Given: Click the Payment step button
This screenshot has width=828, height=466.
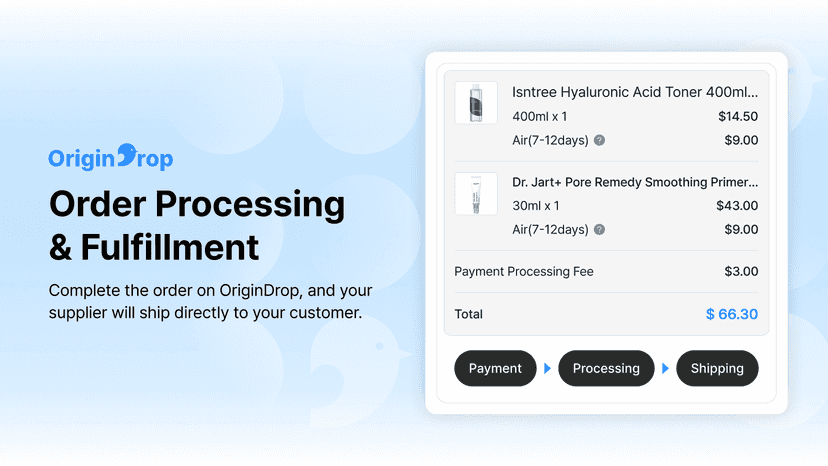Looking at the screenshot, I should 495,368.
